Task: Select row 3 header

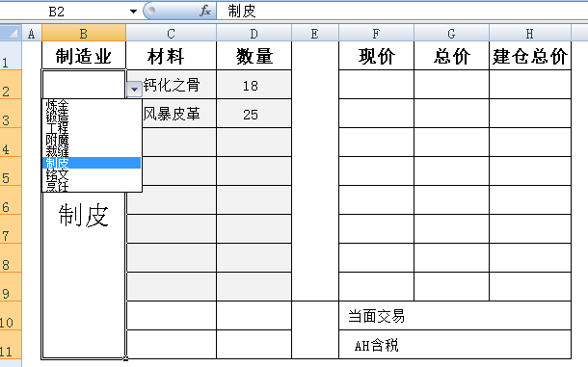Action: pyautogui.click(x=11, y=114)
